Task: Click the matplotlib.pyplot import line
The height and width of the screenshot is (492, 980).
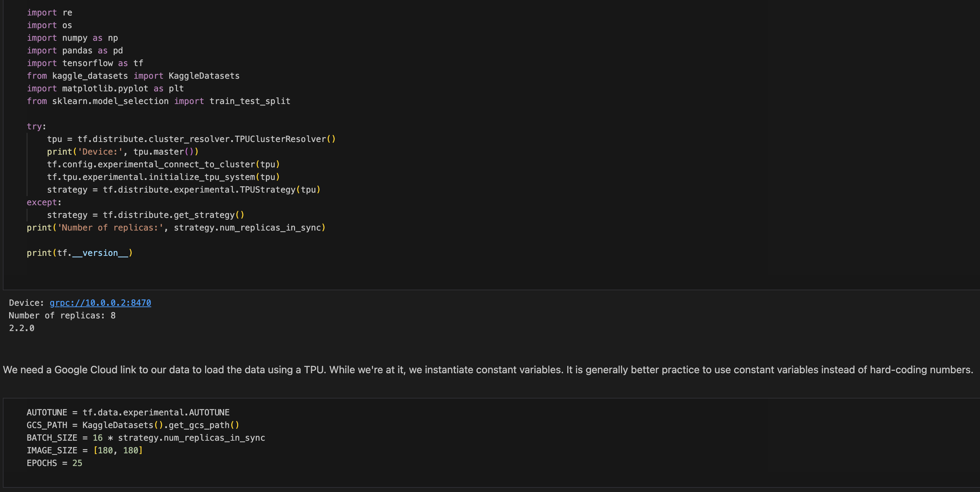Action: coord(105,88)
